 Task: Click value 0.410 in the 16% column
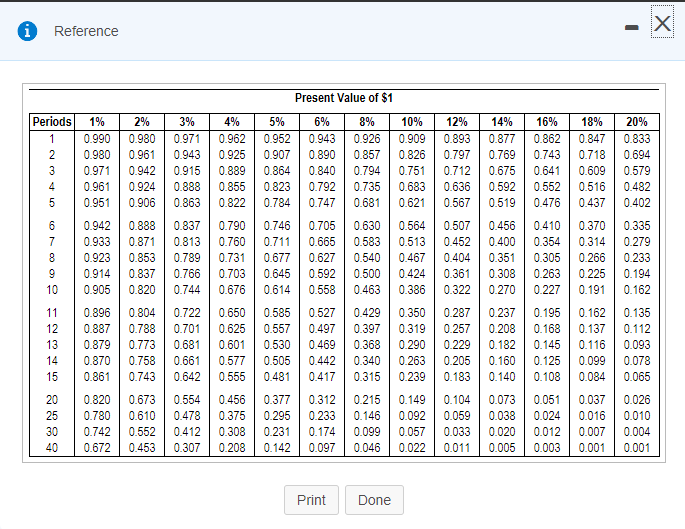pos(547,226)
